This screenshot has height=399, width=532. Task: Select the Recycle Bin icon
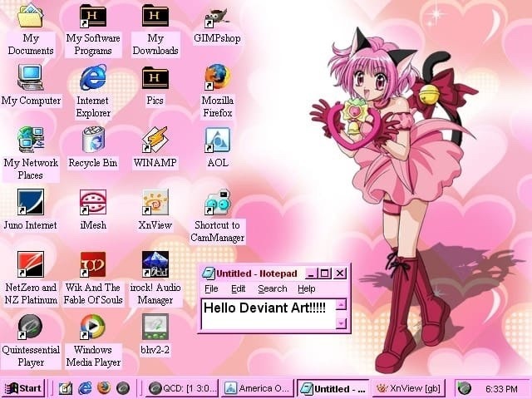(x=93, y=140)
